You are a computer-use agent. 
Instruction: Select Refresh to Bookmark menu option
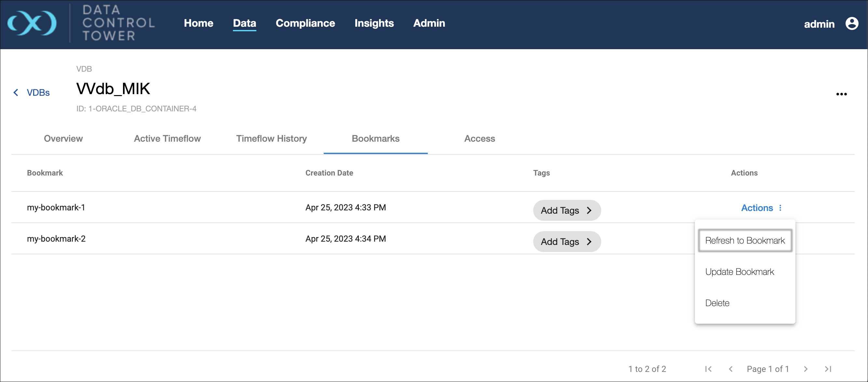745,240
